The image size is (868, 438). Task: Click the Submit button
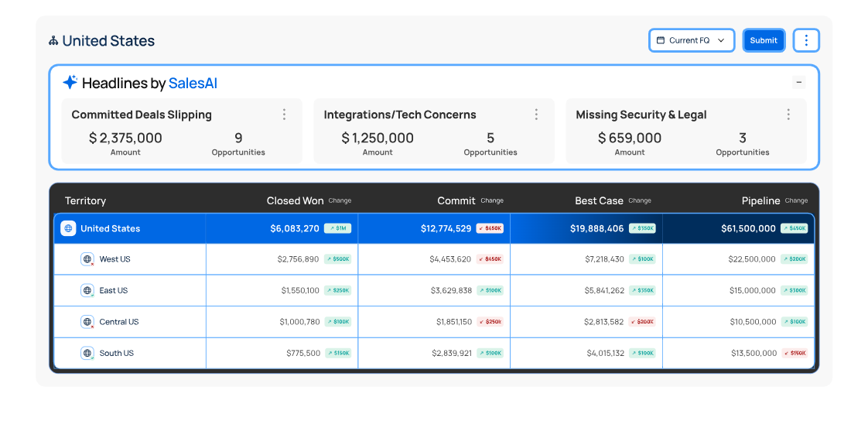(x=764, y=40)
